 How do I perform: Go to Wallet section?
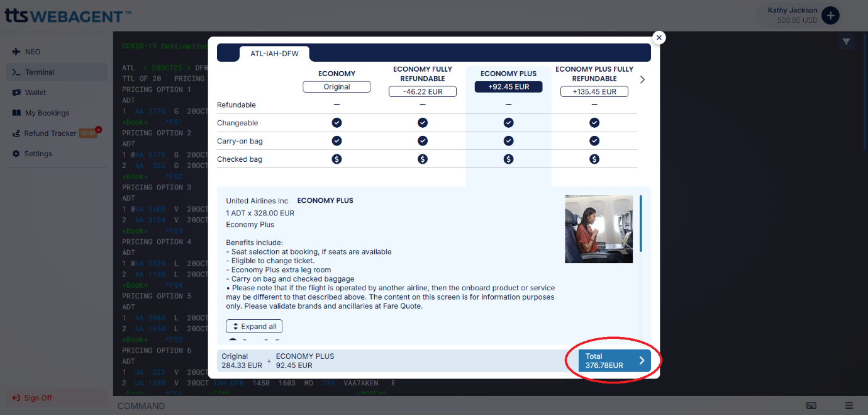[57, 93]
